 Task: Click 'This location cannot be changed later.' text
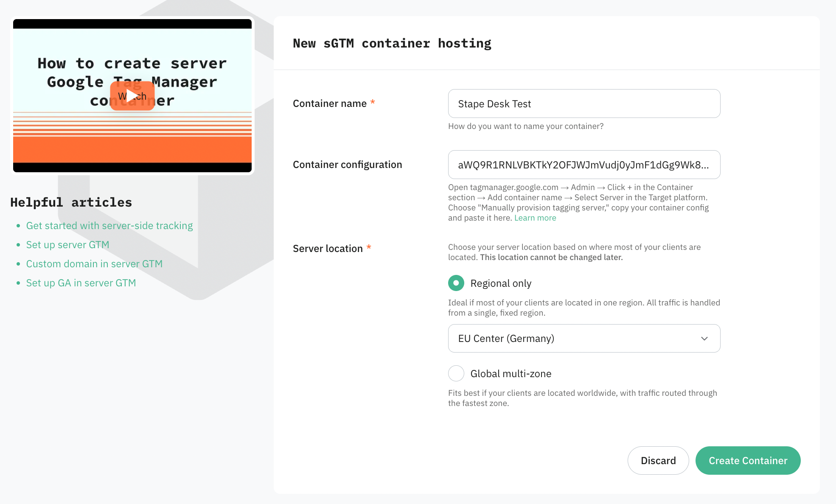[x=551, y=257]
